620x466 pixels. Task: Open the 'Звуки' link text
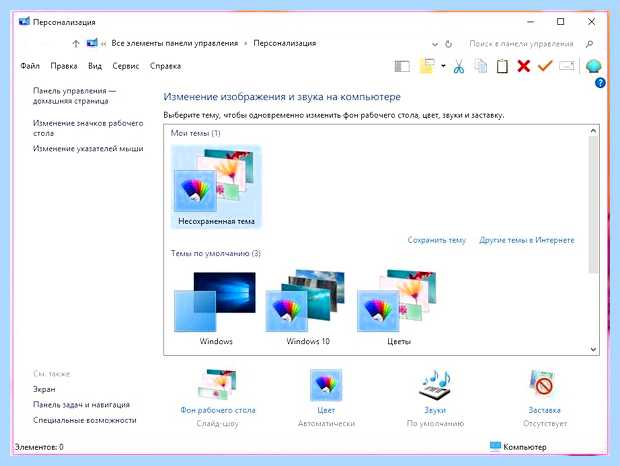435,410
